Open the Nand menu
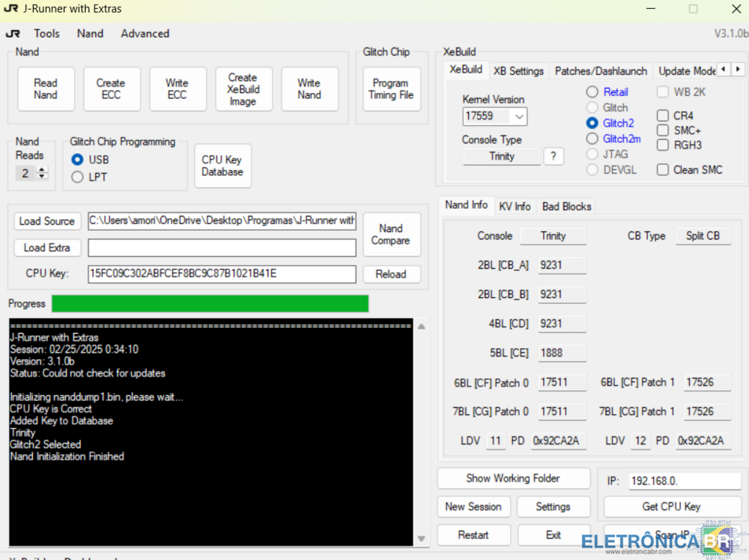Screen dimensions: 749x560 [x=90, y=34]
